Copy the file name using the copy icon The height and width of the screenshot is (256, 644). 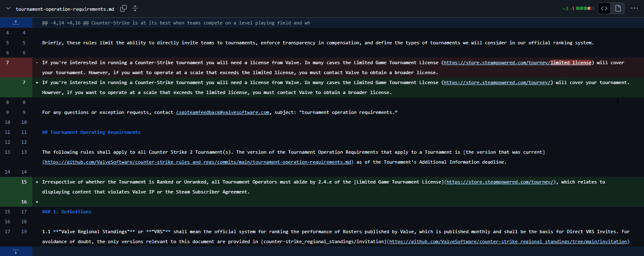coord(123,8)
